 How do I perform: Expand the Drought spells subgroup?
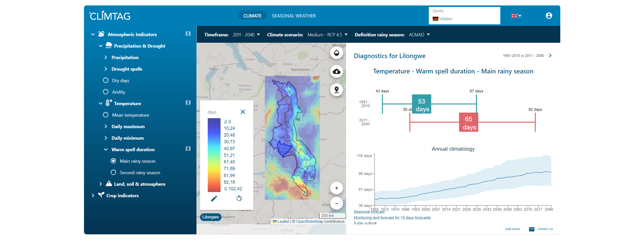click(x=106, y=69)
